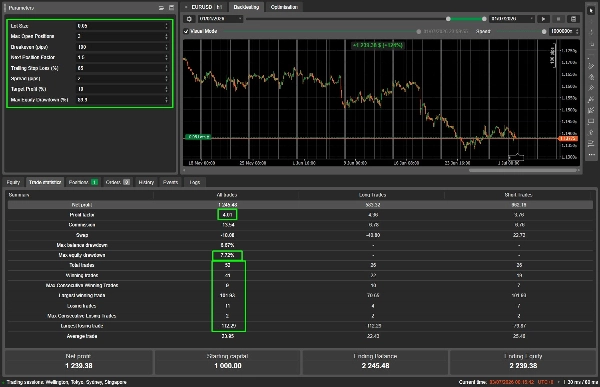The height and width of the screenshot is (387, 600).
Task: Open the Logs tab
Action: [x=195, y=182]
